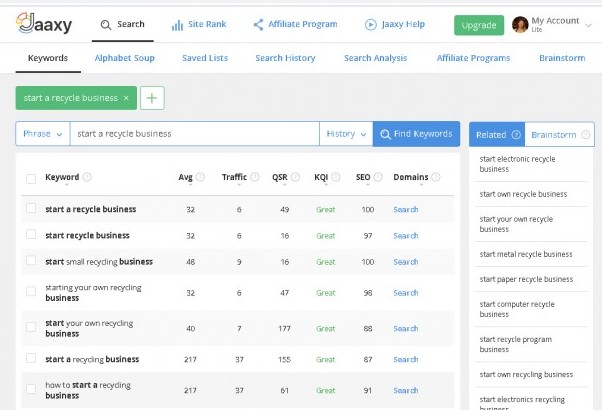
Task: Check 'how to start a recycling business' row
Action: tap(31, 389)
